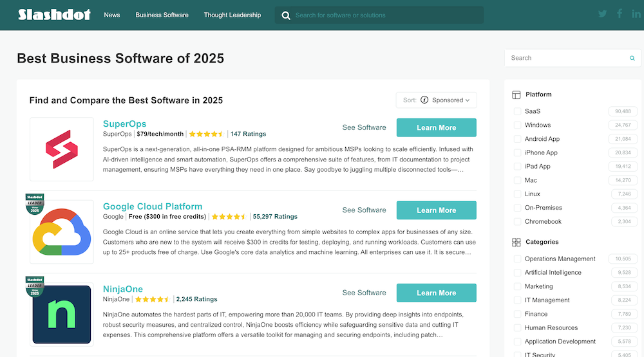Tick the Artificial Intelligence category checkbox
The image size is (644, 357).
[x=517, y=273]
